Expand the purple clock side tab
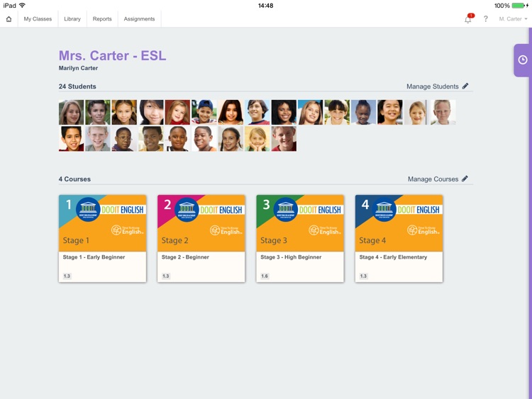Image resolution: width=532 pixels, height=399 pixels. pyautogui.click(x=522, y=60)
